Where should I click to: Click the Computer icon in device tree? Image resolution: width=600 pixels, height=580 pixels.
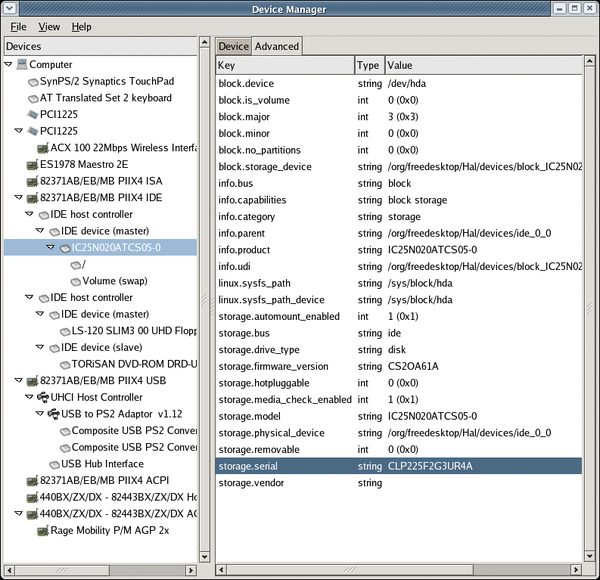[22, 65]
